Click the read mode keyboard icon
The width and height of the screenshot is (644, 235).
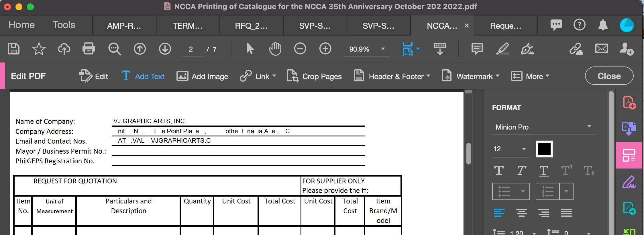[x=440, y=49]
